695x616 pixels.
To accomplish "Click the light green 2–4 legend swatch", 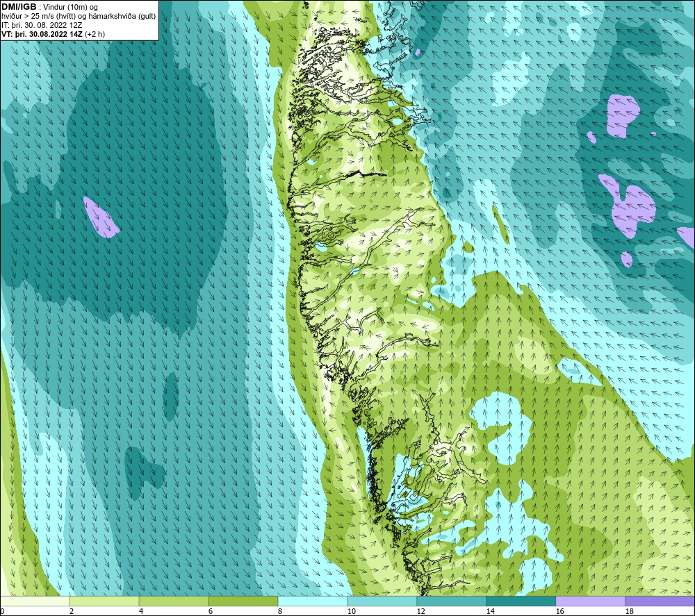I will click(x=104, y=601).
